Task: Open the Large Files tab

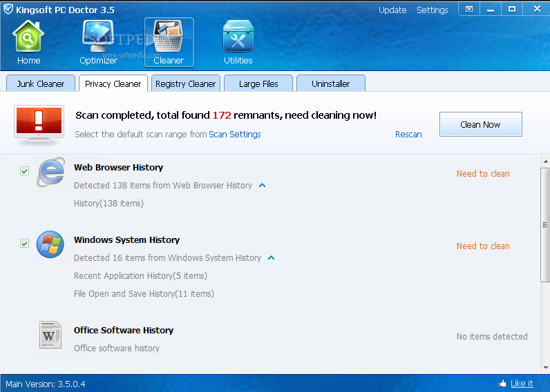Action: (x=258, y=84)
